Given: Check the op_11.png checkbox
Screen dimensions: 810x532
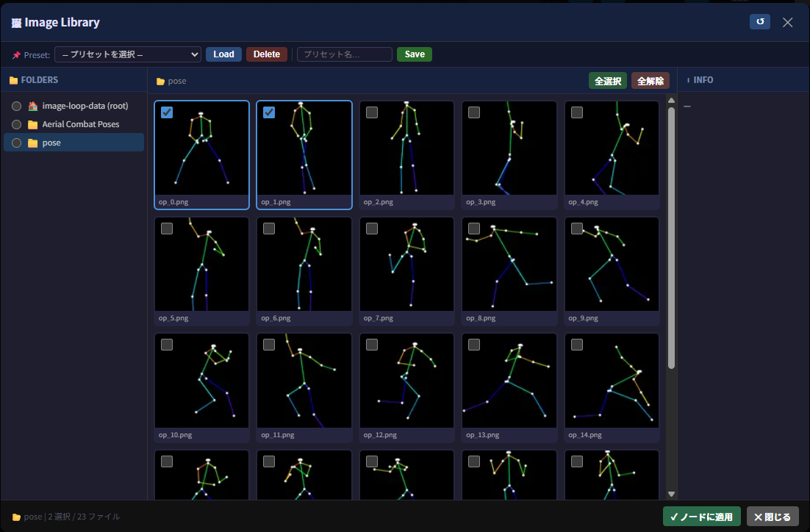Looking at the screenshot, I should [x=269, y=345].
